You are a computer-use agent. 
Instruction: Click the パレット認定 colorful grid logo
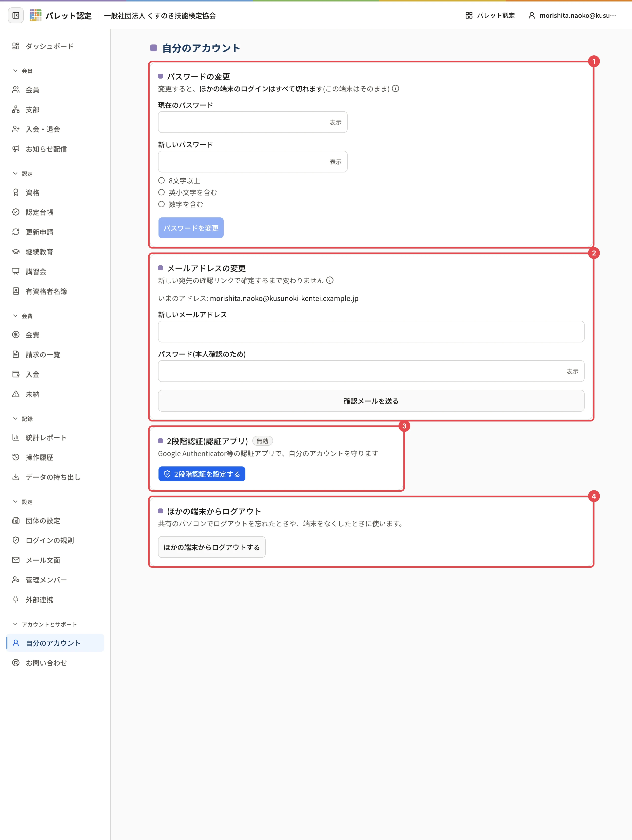35,15
